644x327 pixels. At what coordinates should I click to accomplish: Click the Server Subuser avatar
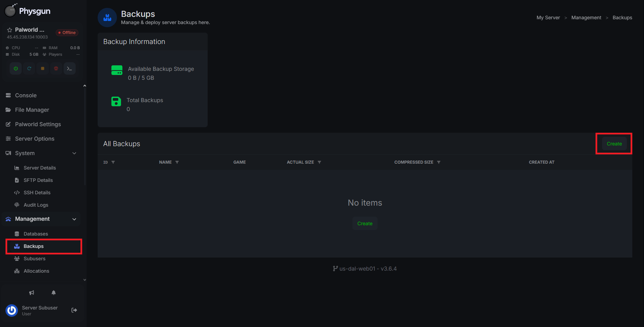pos(12,310)
